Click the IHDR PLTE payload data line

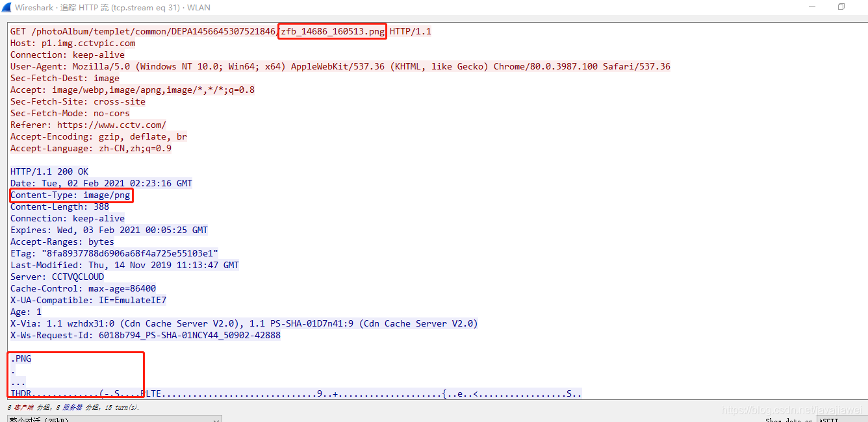coord(296,393)
